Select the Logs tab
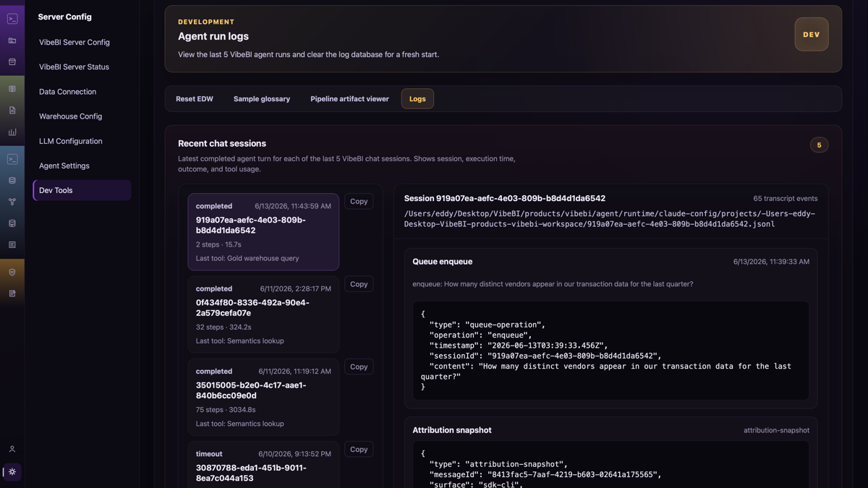Screen dimensions: 868x488 417,99
